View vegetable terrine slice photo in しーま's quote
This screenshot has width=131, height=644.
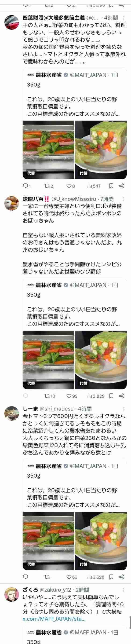coord(101,541)
